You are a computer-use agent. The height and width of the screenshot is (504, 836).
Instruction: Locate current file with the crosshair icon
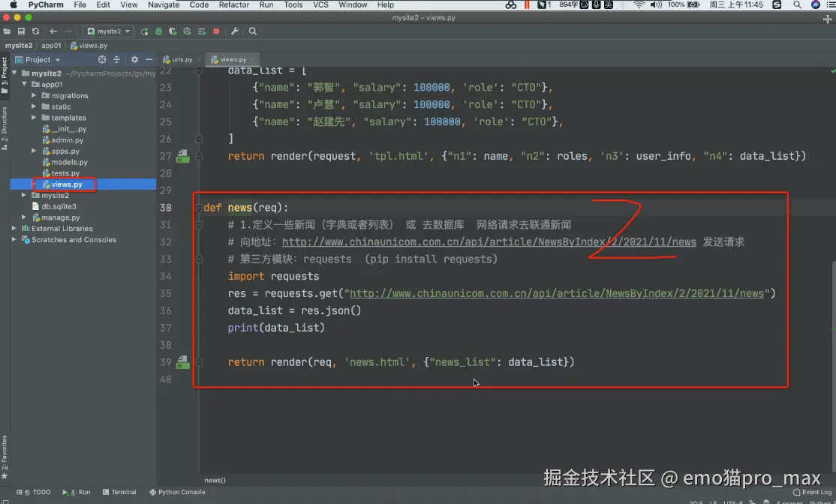(x=102, y=60)
